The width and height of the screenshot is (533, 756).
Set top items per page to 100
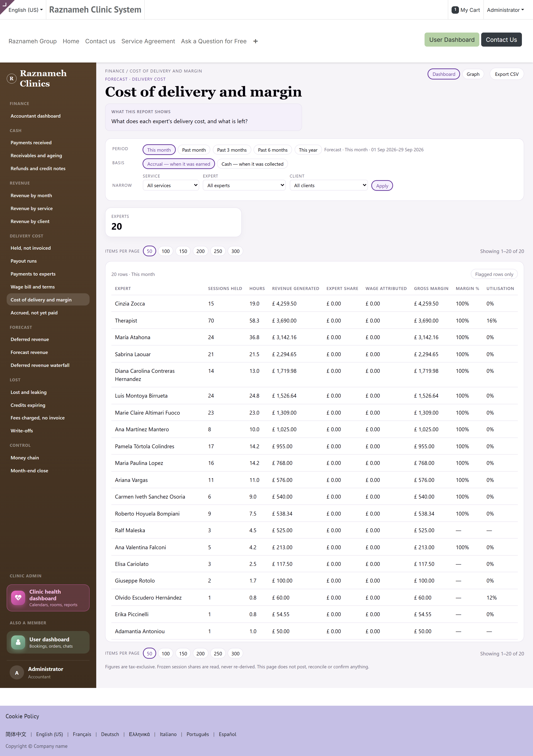coord(166,251)
